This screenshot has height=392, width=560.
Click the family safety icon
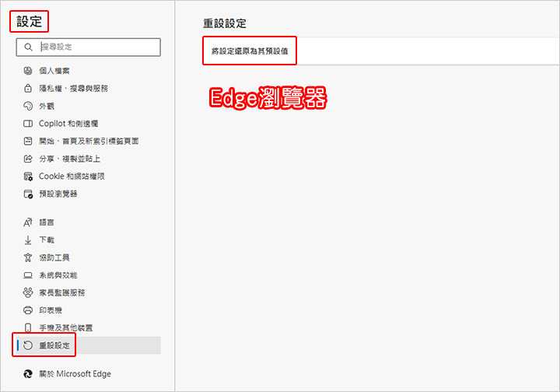point(28,292)
